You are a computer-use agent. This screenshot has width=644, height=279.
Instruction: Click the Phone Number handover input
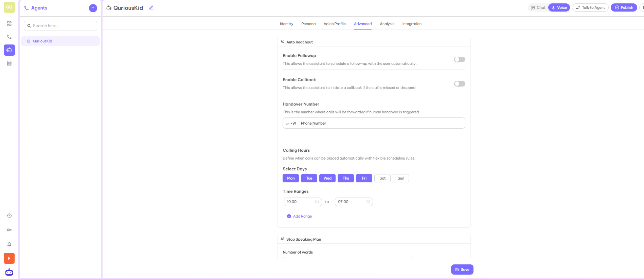[374, 123]
